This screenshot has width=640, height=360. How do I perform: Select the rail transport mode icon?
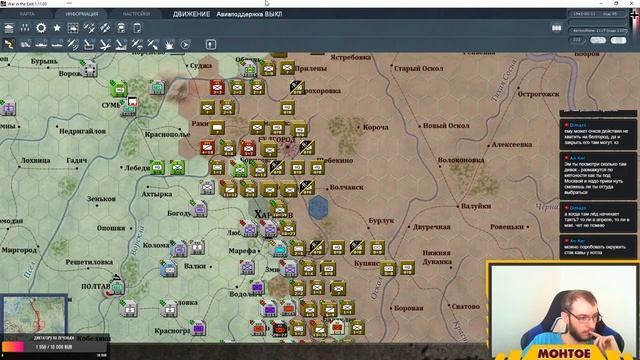(x=25, y=44)
